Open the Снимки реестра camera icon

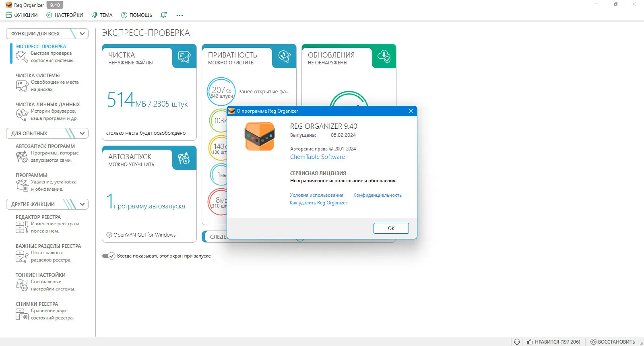[22, 314]
